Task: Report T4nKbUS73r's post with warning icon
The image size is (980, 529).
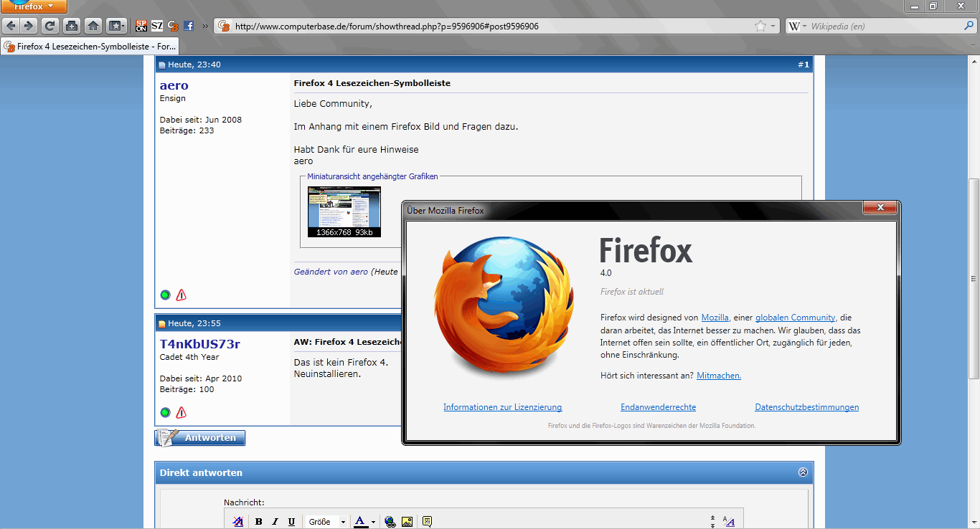Action: click(x=181, y=412)
